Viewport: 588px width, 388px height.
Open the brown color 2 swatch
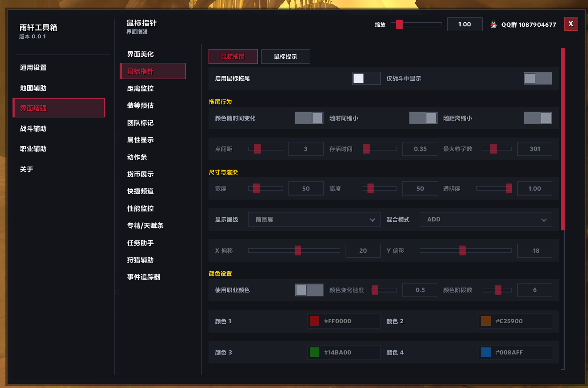pos(486,321)
